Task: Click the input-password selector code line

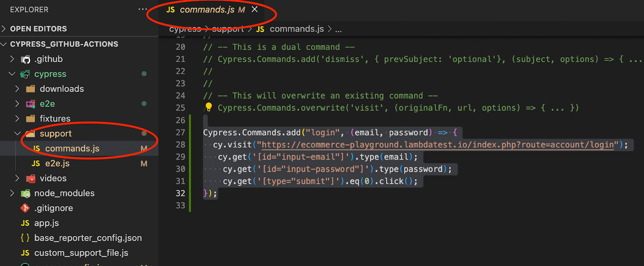Action: pyautogui.click(x=337, y=169)
